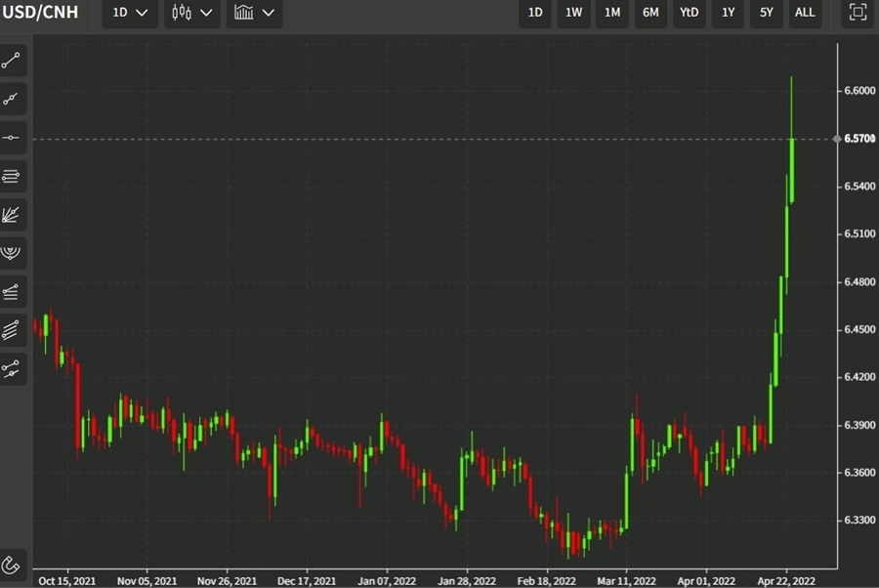Screen dimensions: 879x588
Task: Click the 6.3300 price axis label
Action: pyautogui.click(x=859, y=521)
